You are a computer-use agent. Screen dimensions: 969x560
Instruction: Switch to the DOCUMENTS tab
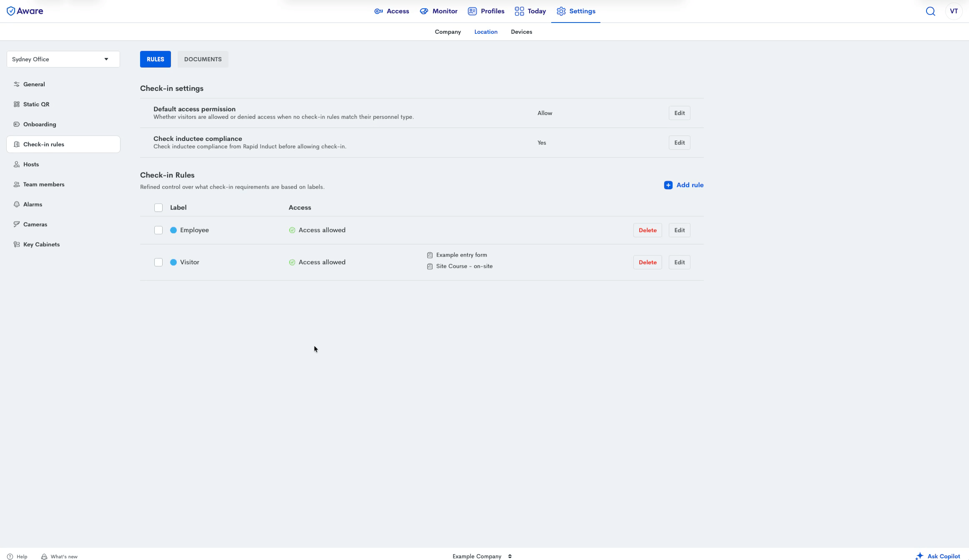[203, 59]
